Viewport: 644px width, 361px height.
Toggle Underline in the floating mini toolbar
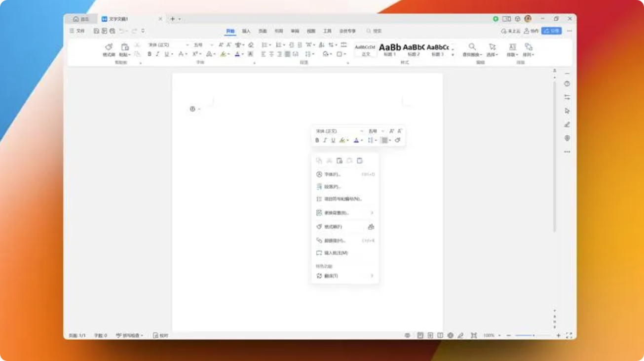coord(333,140)
